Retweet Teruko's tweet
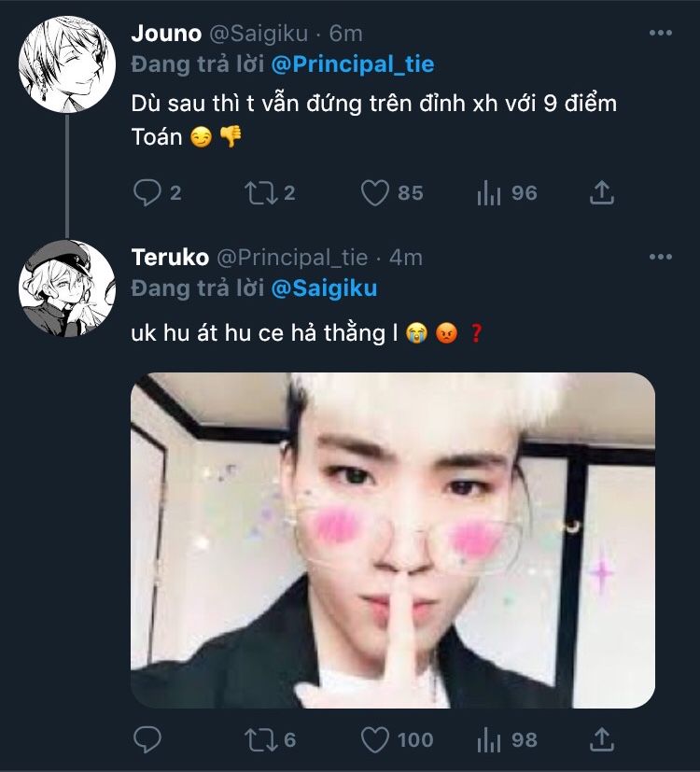Viewport: 700px width, 772px height. (x=256, y=740)
